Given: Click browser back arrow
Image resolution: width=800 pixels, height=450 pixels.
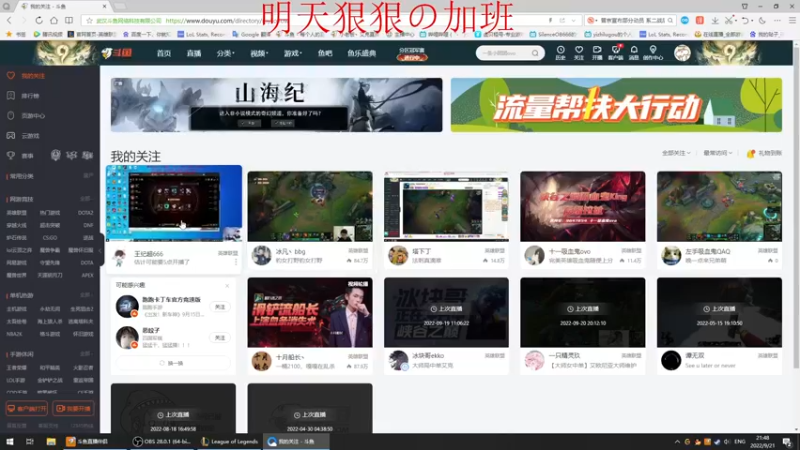Looking at the screenshot, I should pos(9,20).
